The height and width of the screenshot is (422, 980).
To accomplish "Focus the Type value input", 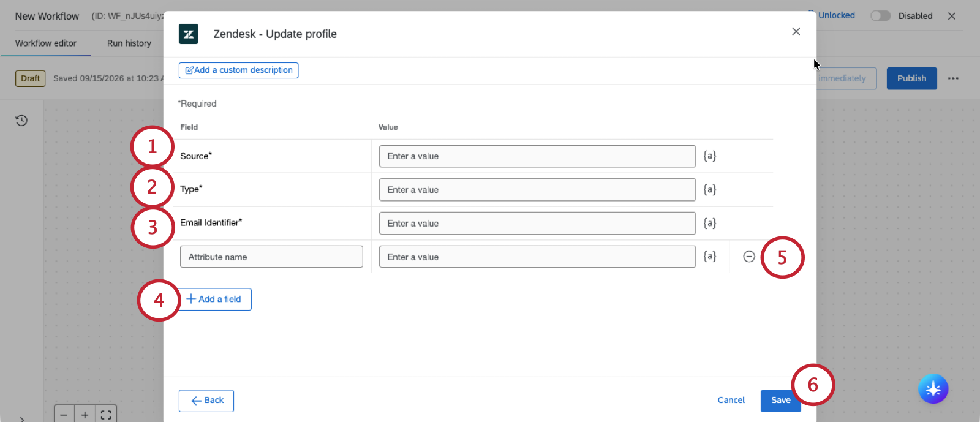I will (x=537, y=190).
